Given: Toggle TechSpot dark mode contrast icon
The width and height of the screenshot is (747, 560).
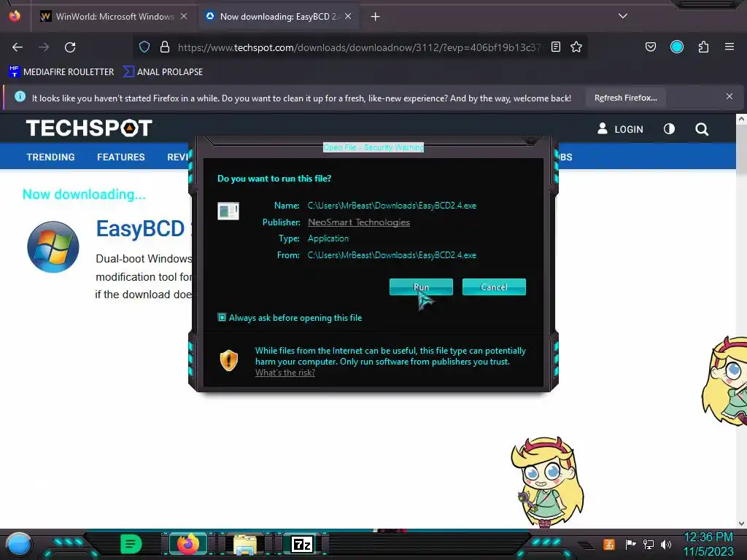Looking at the screenshot, I should point(669,128).
